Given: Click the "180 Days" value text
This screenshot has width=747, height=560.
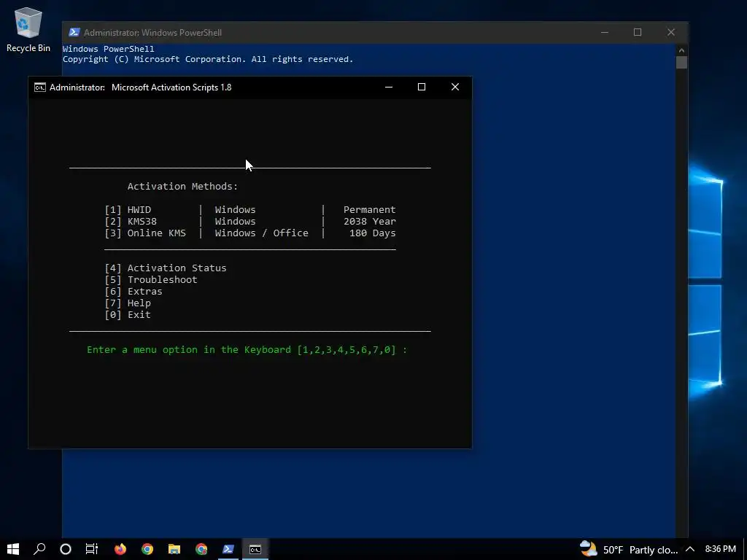Looking at the screenshot, I should [x=373, y=233].
